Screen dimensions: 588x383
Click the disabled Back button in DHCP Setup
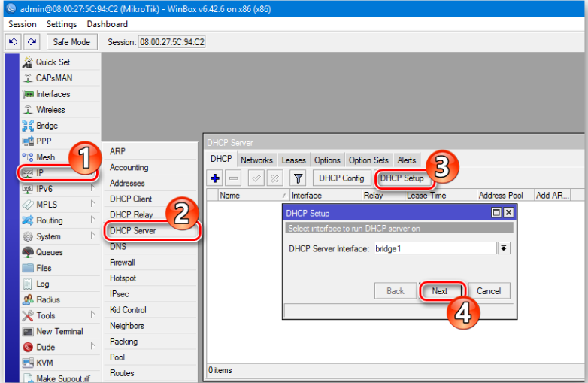pyautogui.click(x=396, y=291)
